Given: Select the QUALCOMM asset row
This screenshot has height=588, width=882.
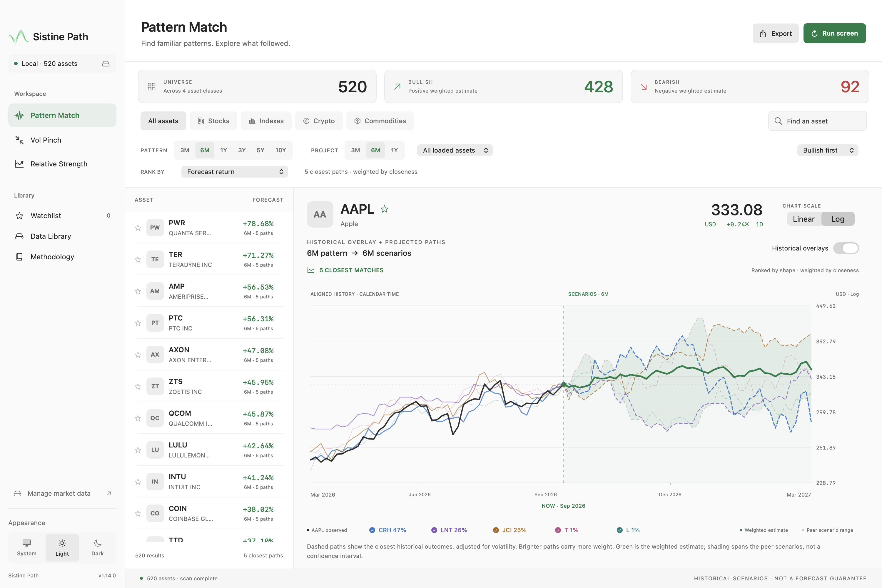Looking at the screenshot, I should pos(210,418).
